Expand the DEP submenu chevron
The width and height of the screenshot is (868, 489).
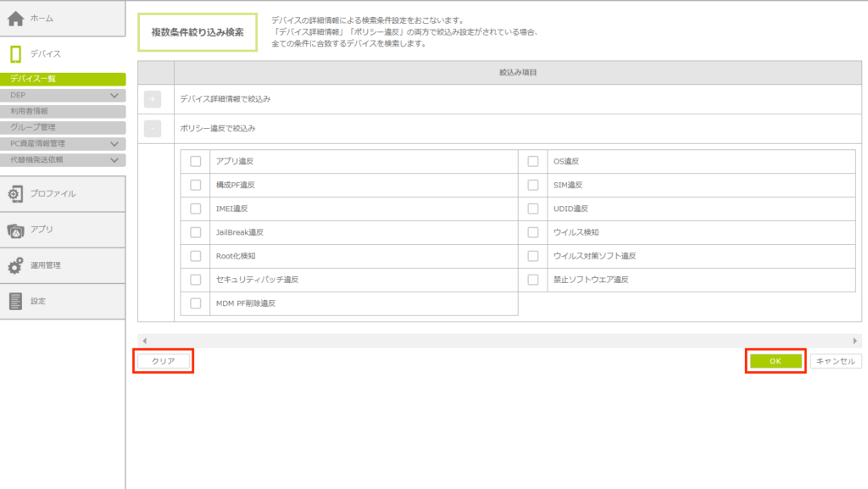(114, 96)
